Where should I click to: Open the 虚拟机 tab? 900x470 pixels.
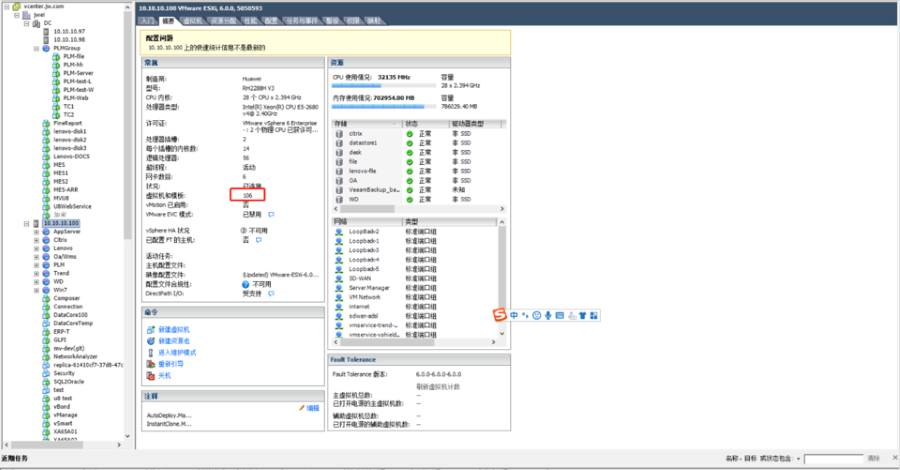click(x=191, y=20)
